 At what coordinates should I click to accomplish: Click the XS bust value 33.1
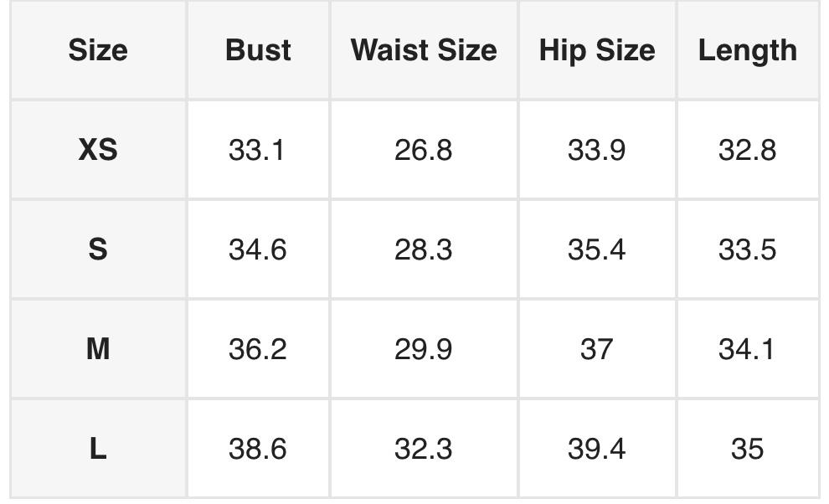pyautogui.click(x=257, y=150)
